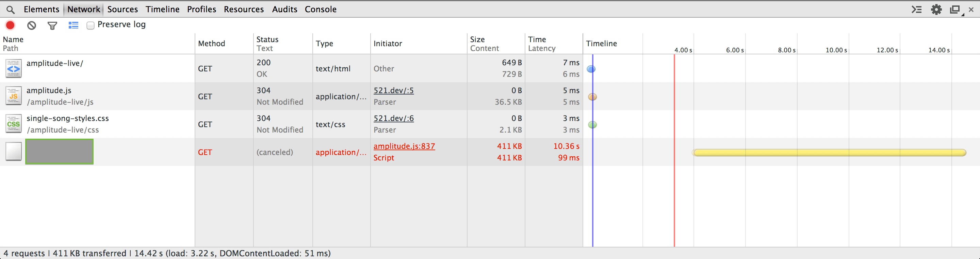This screenshot has height=259, width=980.
Task: Open the Sources tab
Action: click(122, 9)
